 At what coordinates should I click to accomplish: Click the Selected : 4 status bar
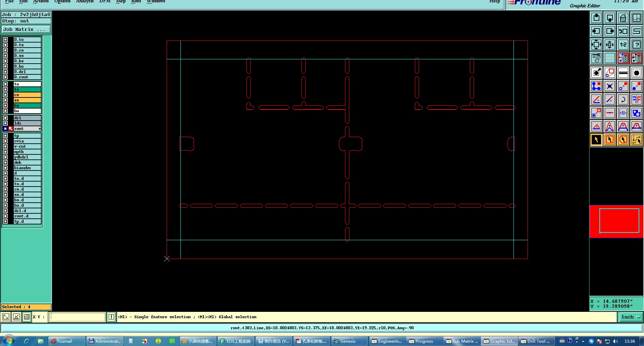pos(26,307)
